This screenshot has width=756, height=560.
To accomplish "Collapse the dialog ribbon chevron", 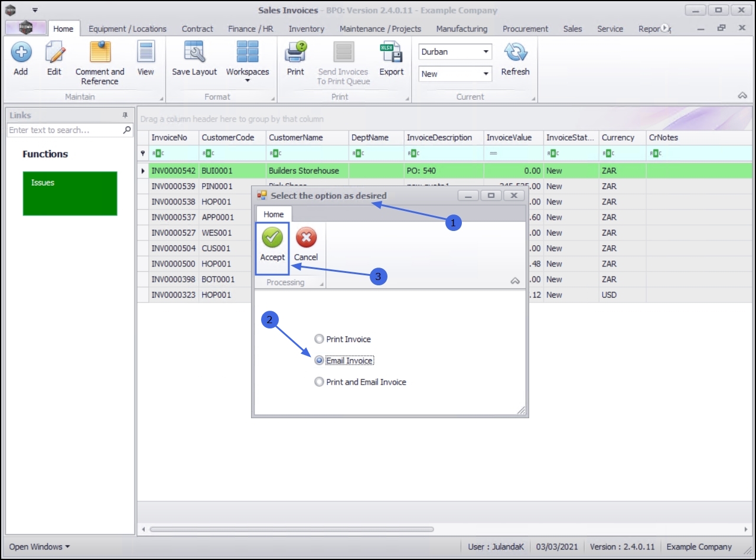I will [515, 281].
